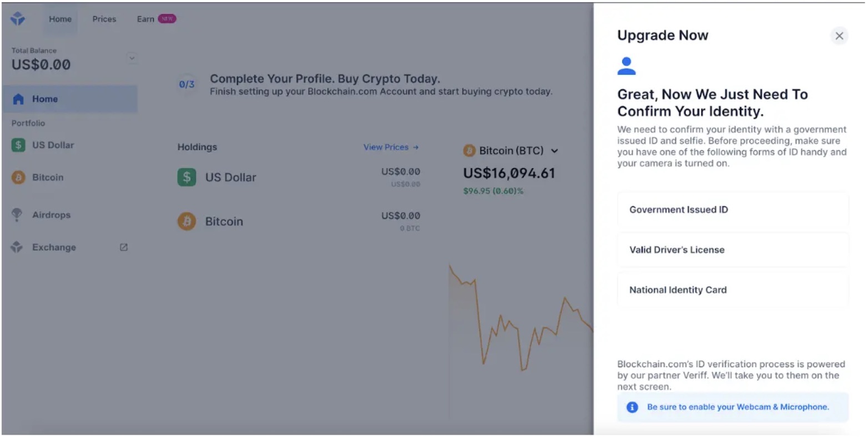Follow the View Prices link
This screenshot has width=868, height=437.
coord(391,147)
